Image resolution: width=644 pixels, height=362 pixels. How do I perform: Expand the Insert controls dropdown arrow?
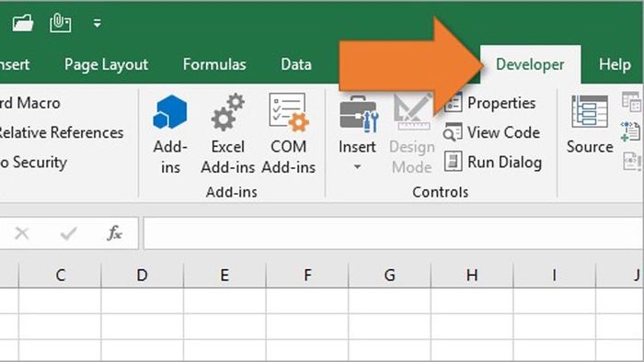click(357, 167)
